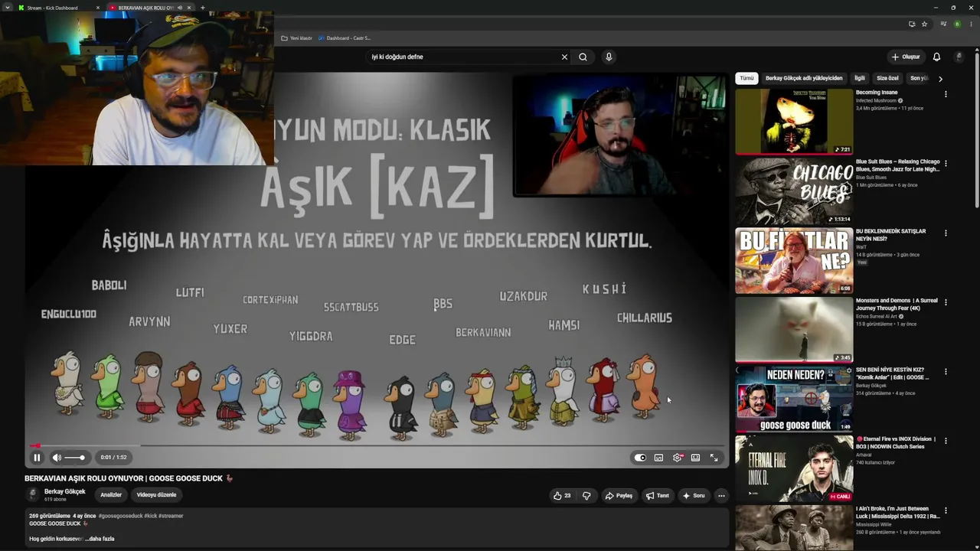Open the Eternal Fire vs INOX Division title
980x551 pixels.
(x=897, y=443)
